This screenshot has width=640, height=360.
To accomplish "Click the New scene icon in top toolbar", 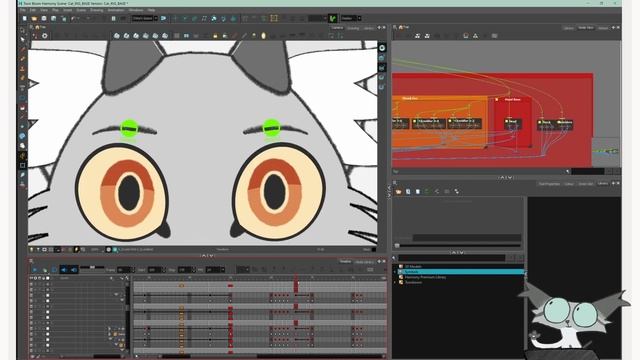I will click(24, 18).
